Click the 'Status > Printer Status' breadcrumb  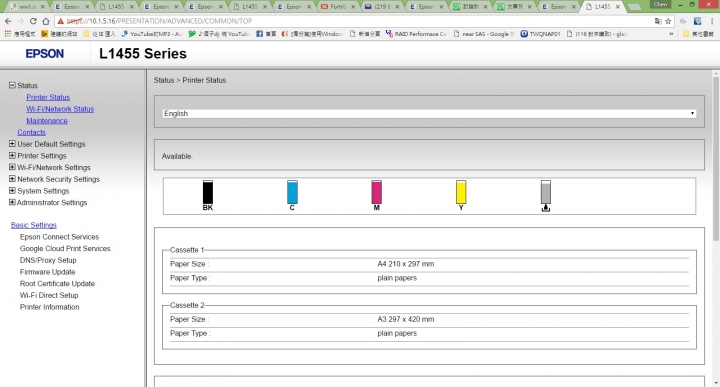pyautogui.click(x=190, y=80)
